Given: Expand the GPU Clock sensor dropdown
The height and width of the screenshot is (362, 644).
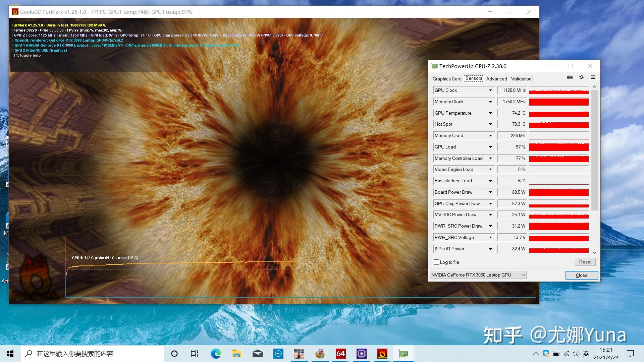Looking at the screenshot, I should tap(490, 90).
